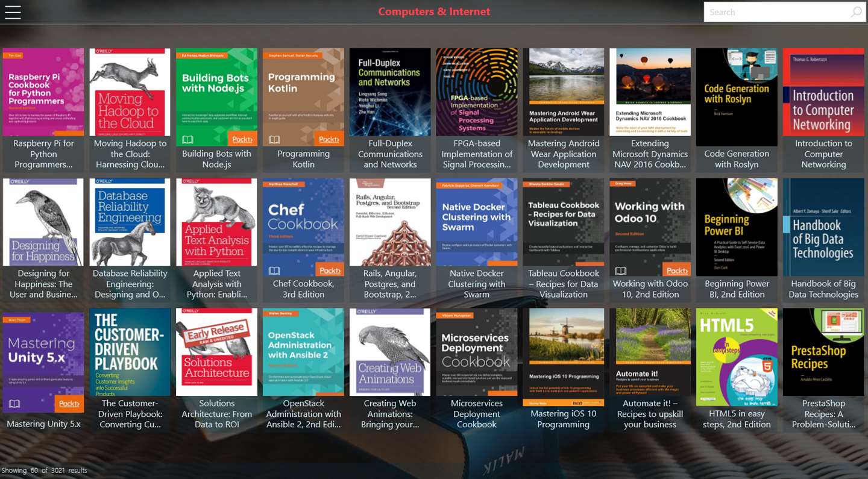Viewport: 868px width, 479px height.
Task: Click 'Chef Cookbook, 3rd Edition' title
Action: tap(304, 289)
